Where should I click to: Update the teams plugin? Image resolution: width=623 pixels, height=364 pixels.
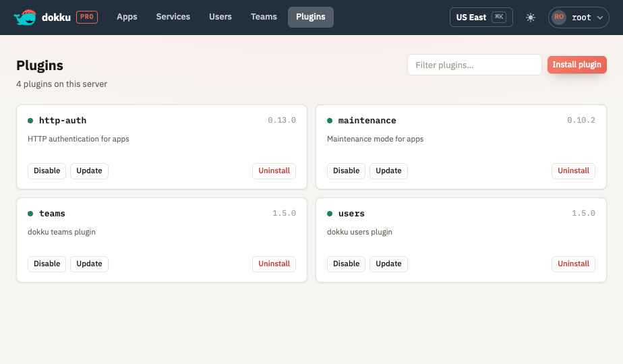[x=89, y=264]
